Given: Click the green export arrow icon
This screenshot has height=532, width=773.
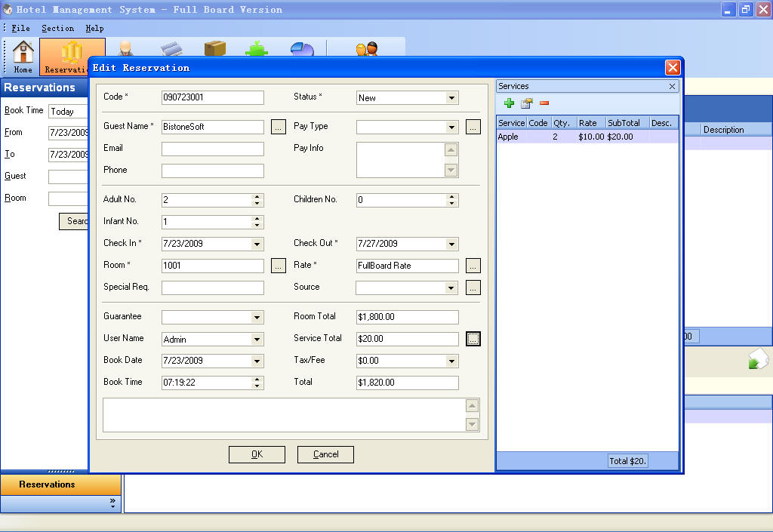Looking at the screenshot, I should (757, 360).
